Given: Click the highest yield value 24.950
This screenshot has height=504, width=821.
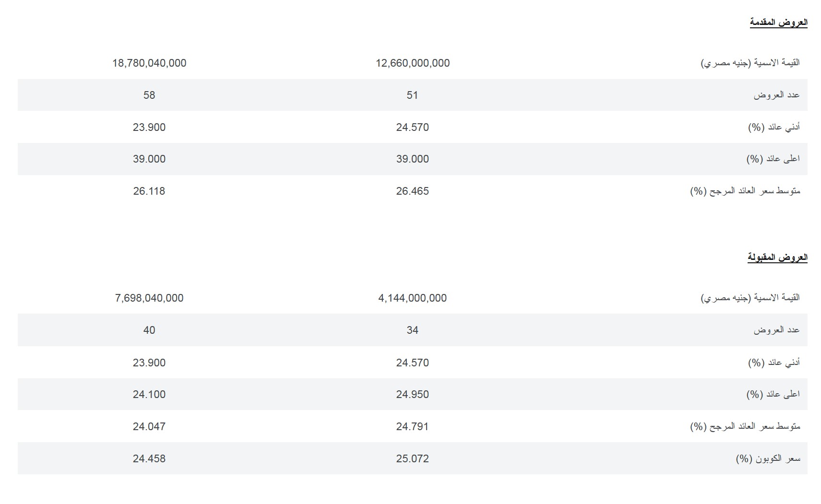Looking at the screenshot, I should point(413,395).
